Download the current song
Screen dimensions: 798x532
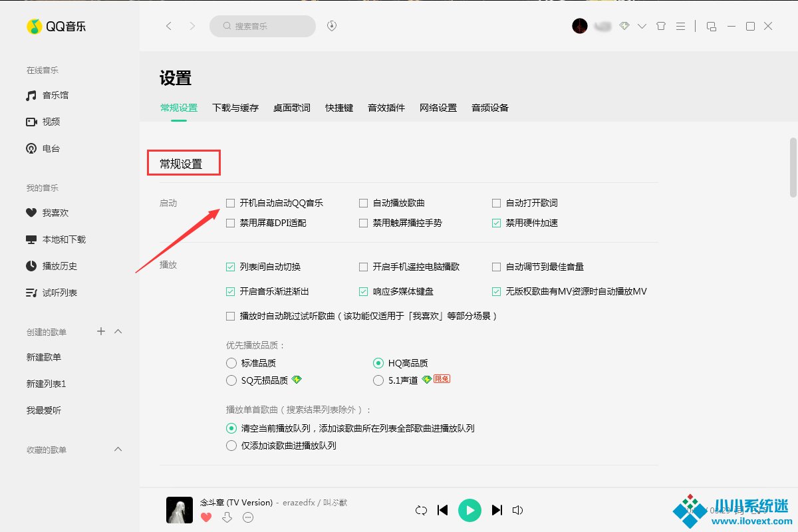[x=227, y=517]
